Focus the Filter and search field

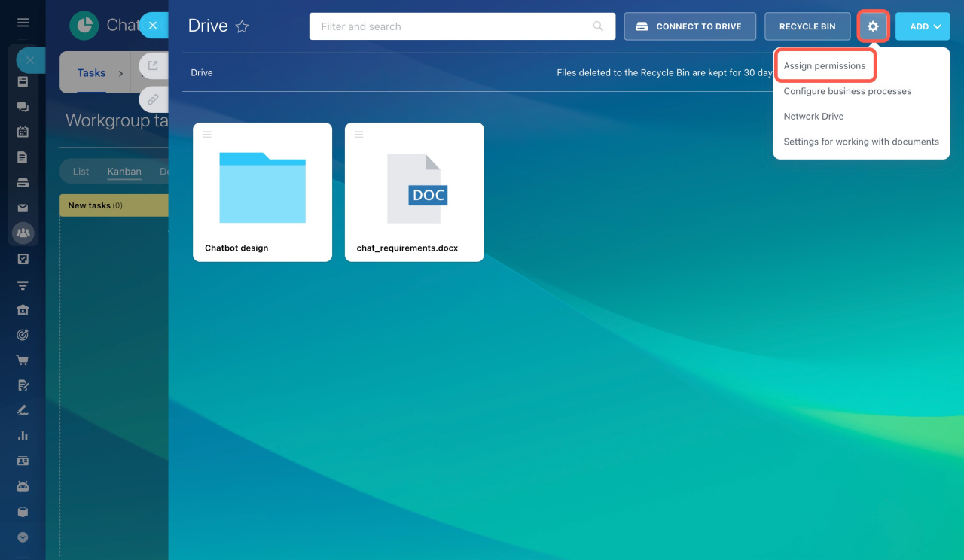pos(452,26)
